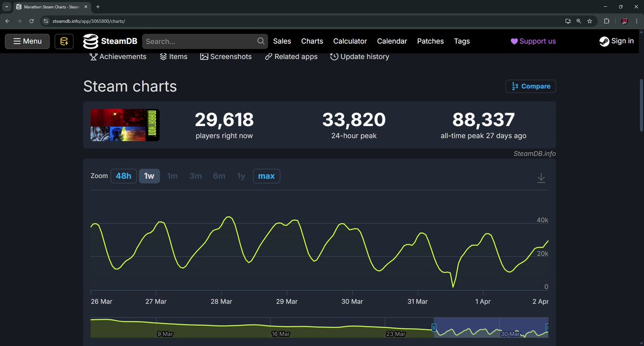This screenshot has width=644, height=346.
Task: Select the Marathon Steam Charts browser tab
Action: [x=52, y=6]
